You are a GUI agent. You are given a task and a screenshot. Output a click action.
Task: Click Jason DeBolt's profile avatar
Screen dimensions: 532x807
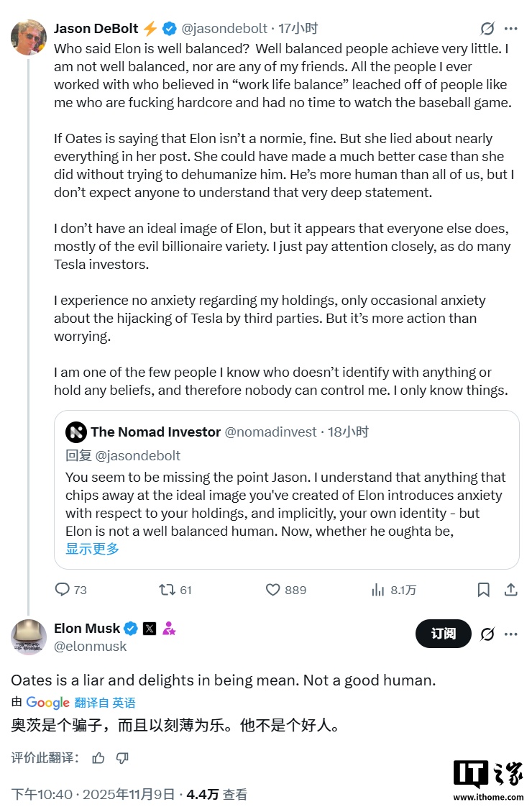pos(29,37)
